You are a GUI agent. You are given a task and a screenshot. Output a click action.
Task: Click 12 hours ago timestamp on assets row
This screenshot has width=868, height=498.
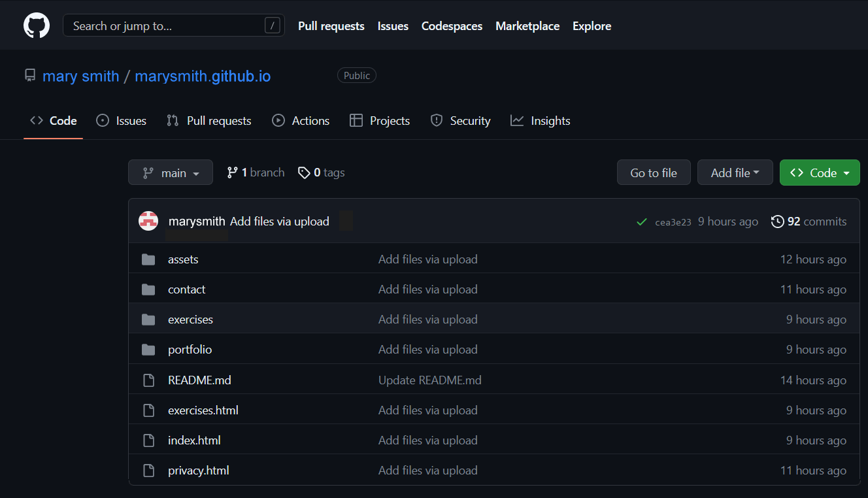click(813, 259)
